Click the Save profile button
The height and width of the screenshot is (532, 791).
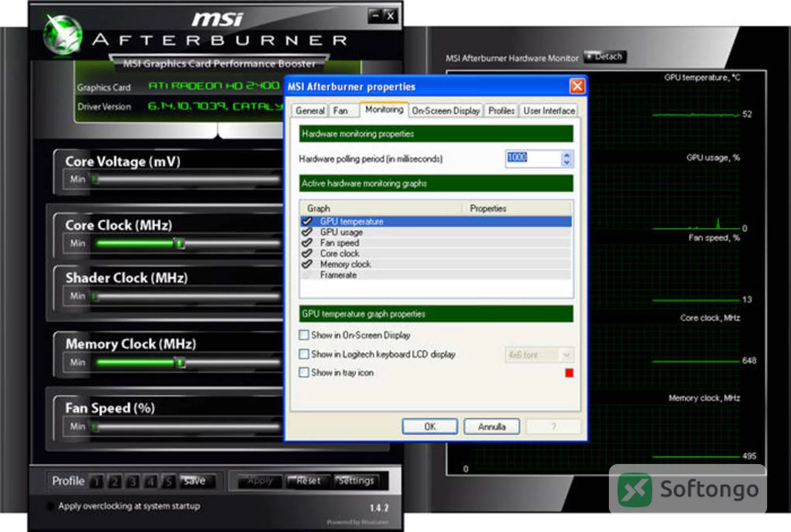pyautogui.click(x=197, y=481)
